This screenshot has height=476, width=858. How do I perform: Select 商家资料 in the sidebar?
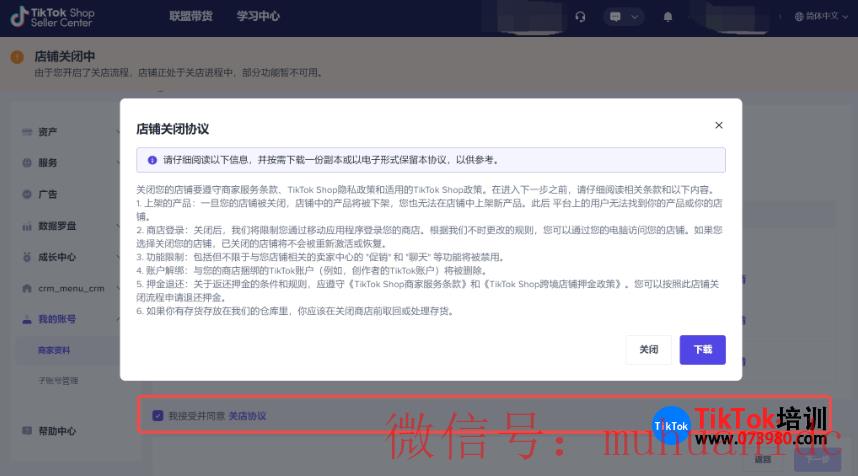pyautogui.click(x=54, y=350)
